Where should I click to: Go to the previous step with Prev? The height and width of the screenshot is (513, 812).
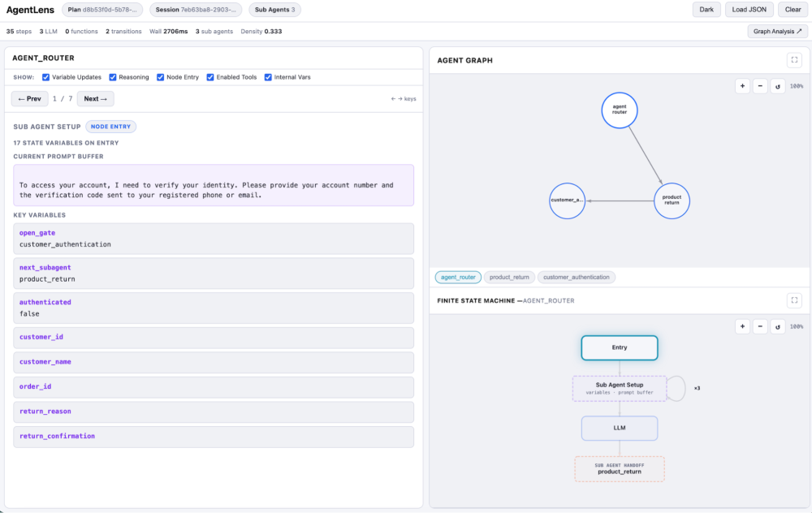click(29, 98)
